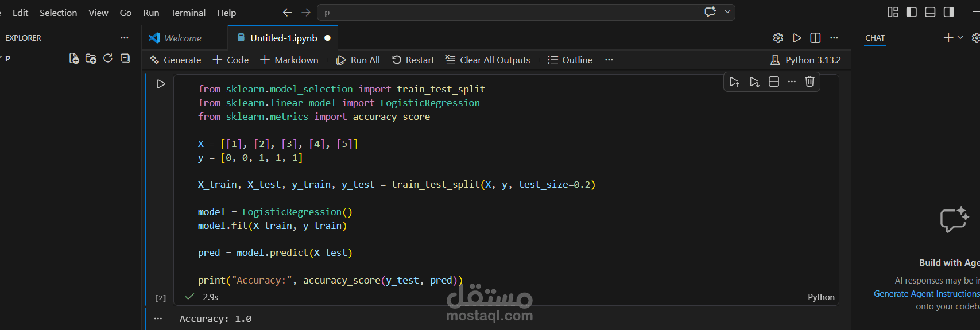Click the New Folder icon in Explorer
The image size is (980, 330).
(x=91, y=59)
